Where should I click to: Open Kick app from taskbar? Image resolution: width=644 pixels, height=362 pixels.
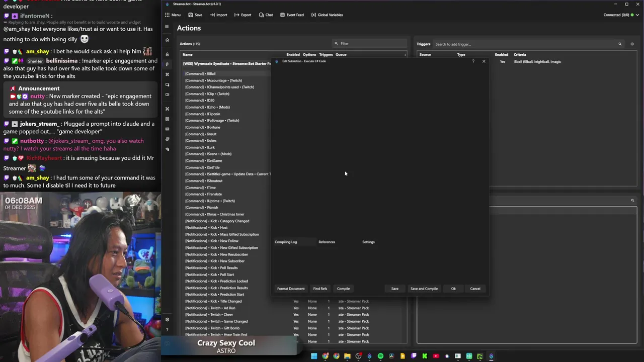tap(425, 356)
